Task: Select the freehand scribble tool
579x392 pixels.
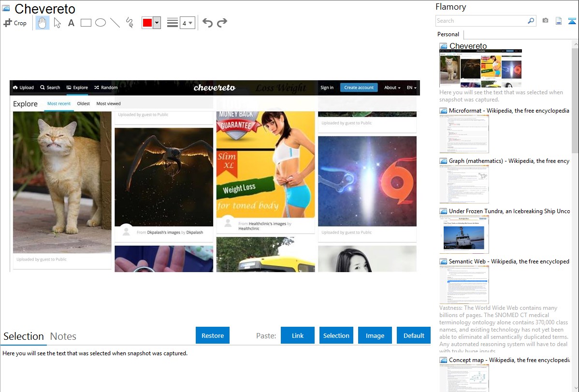Action: coord(130,23)
